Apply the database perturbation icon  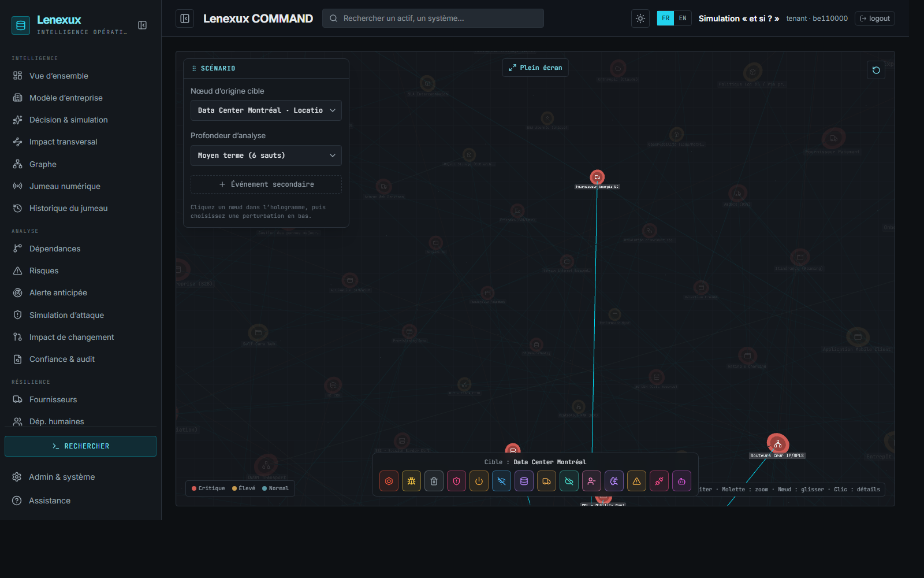[524, 481]
